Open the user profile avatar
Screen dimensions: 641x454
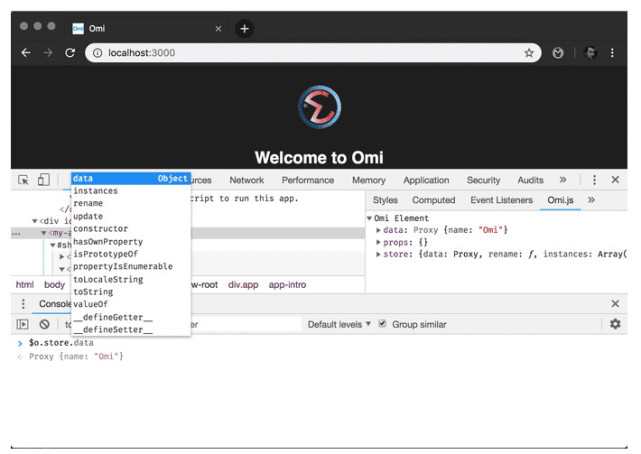[x=590, y=53]
